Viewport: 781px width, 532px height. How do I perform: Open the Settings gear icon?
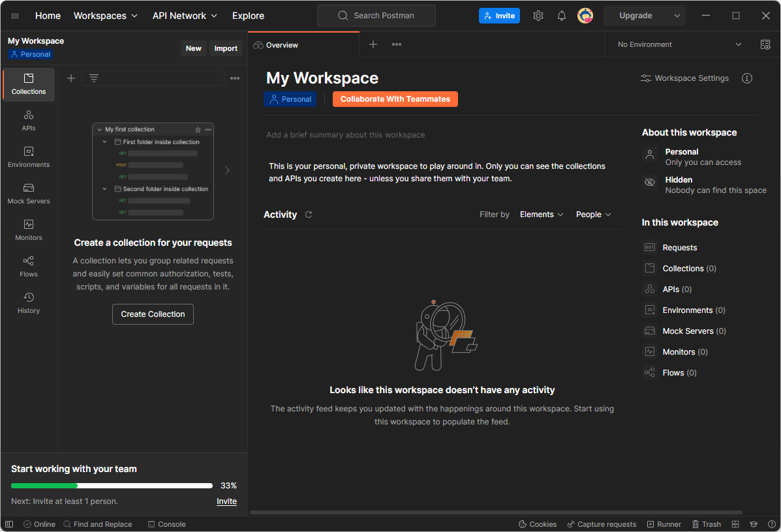[538, 16]
